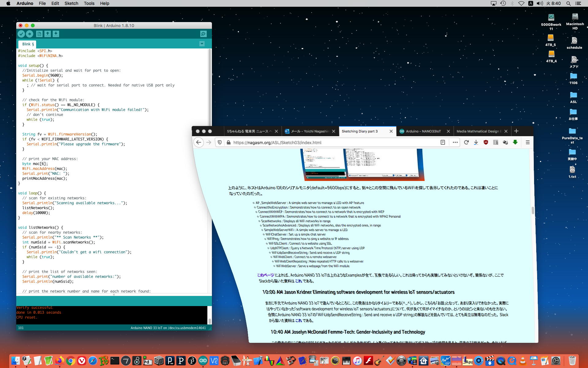Image resolution: width=588 pixels, height=368 pixels.
Task: Switch to the Arduino - NANO33IoT tab
Action: coord(423,131)
